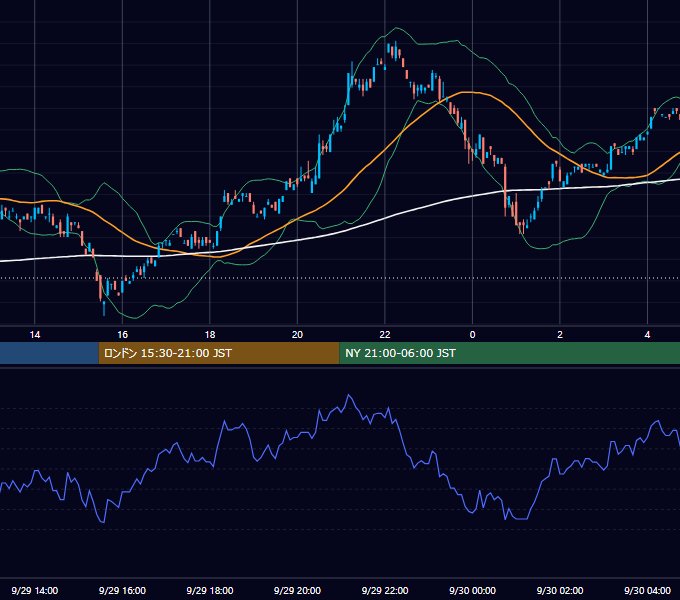Image resolution: width=680 pixels, height=600 pixels.
Task: Click hour label 22 on price chart axis
Action: click(385, 335)
